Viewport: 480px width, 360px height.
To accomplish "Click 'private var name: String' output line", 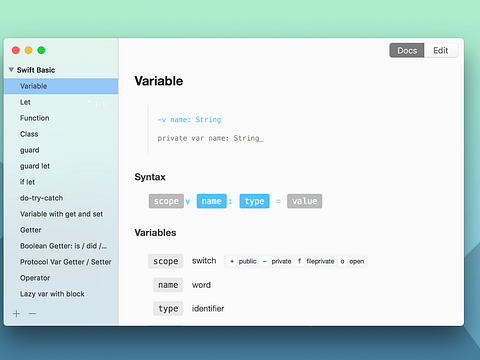I will pos(210,138).
